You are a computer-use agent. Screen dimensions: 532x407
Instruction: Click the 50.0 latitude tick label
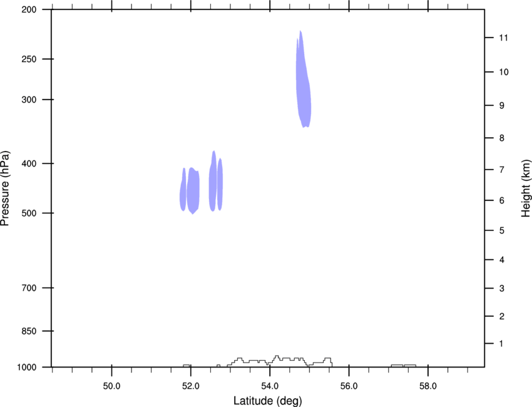point(111,386)
